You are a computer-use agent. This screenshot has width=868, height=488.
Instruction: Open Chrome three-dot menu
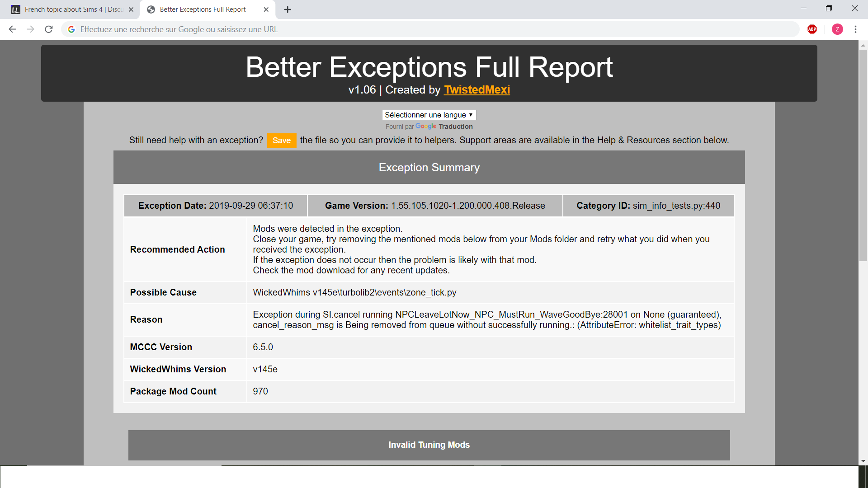pos(855,29)
